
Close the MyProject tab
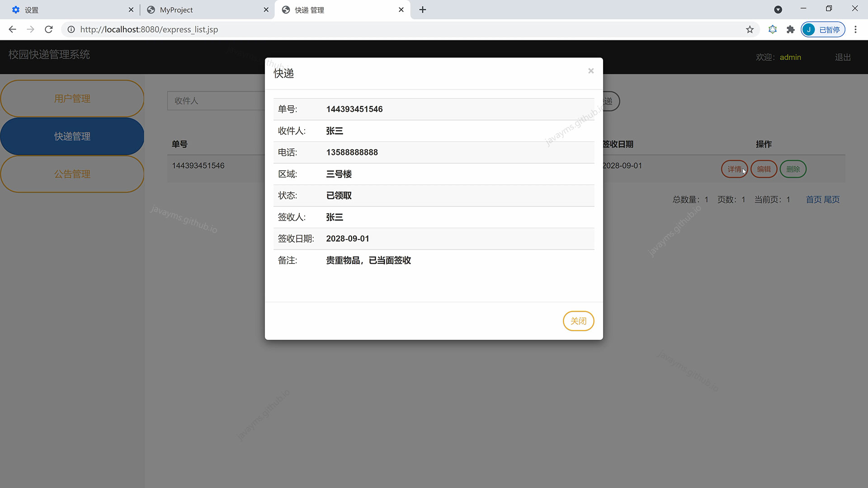pos(266,9)
